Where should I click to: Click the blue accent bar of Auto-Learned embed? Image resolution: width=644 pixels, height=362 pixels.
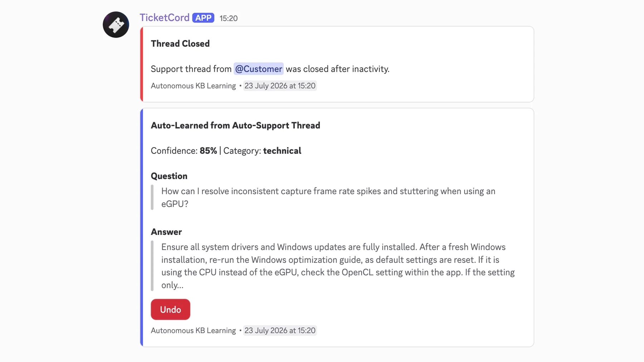coord(142,228)
